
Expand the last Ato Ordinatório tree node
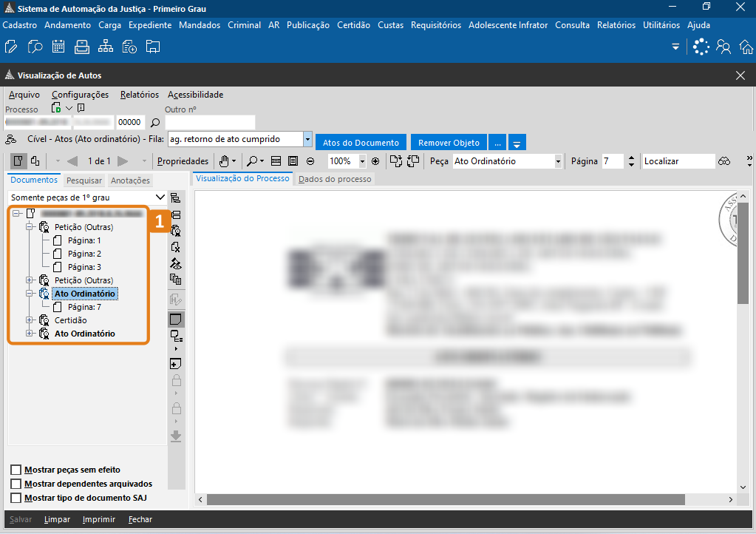coord(30,334)
